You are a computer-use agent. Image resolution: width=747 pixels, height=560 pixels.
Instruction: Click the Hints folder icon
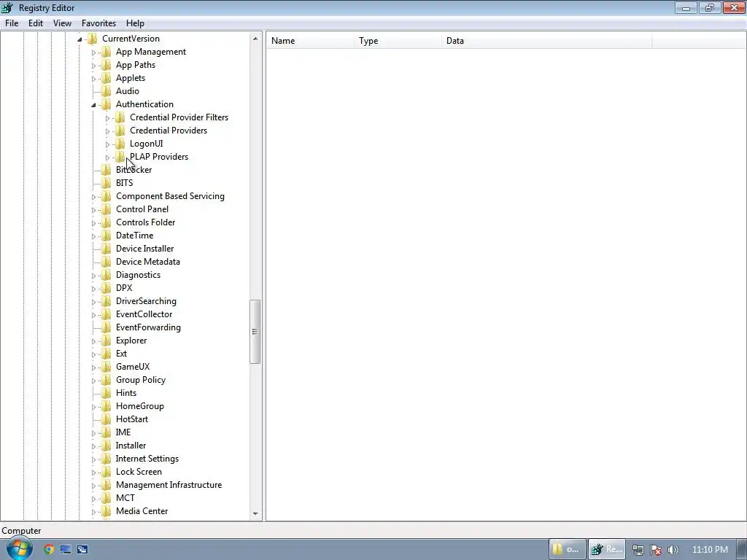click(107, 393)
